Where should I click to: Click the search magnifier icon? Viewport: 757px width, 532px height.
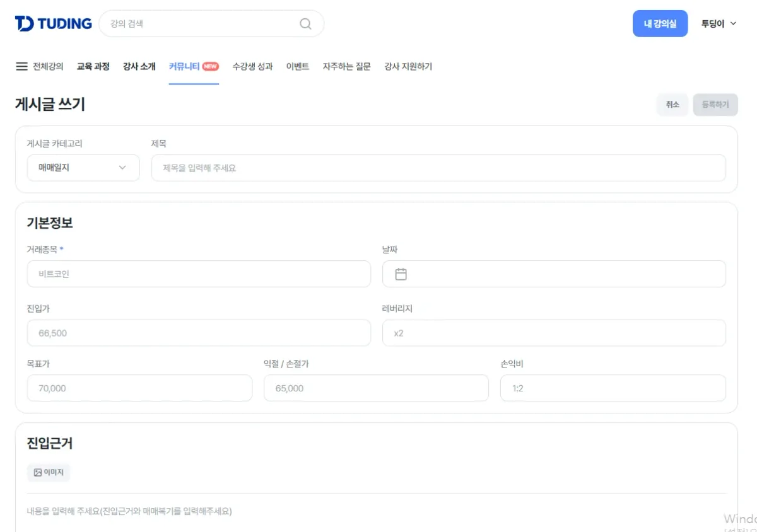point(305,24)
